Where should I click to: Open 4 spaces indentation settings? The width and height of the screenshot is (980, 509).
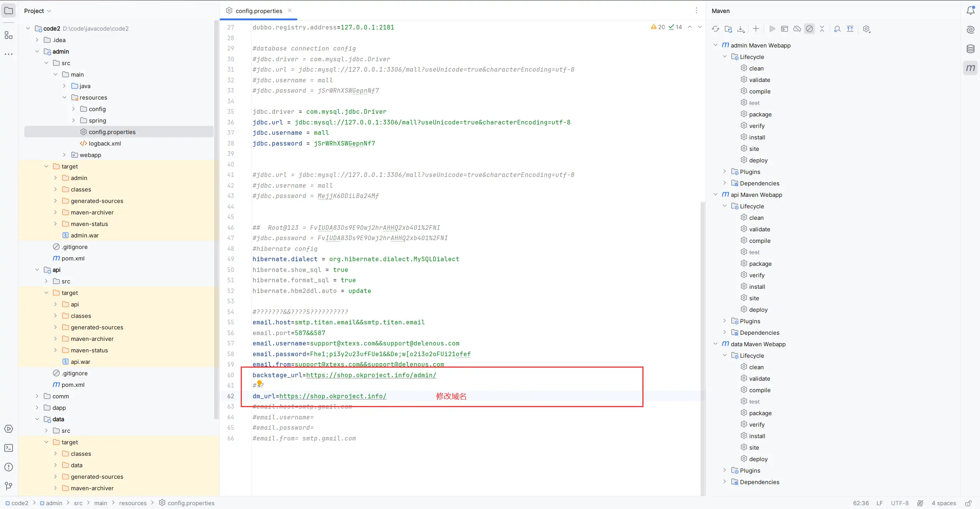point(944,503)
